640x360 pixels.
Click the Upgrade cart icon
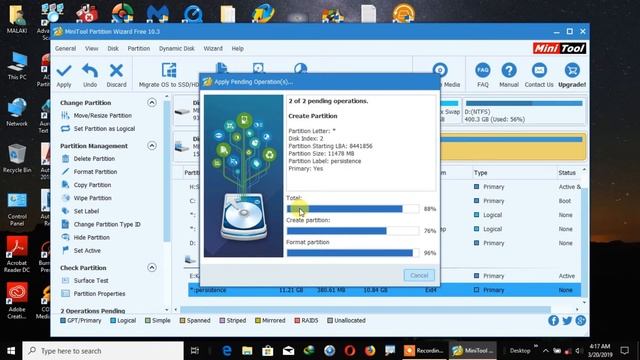coord(572,71)
